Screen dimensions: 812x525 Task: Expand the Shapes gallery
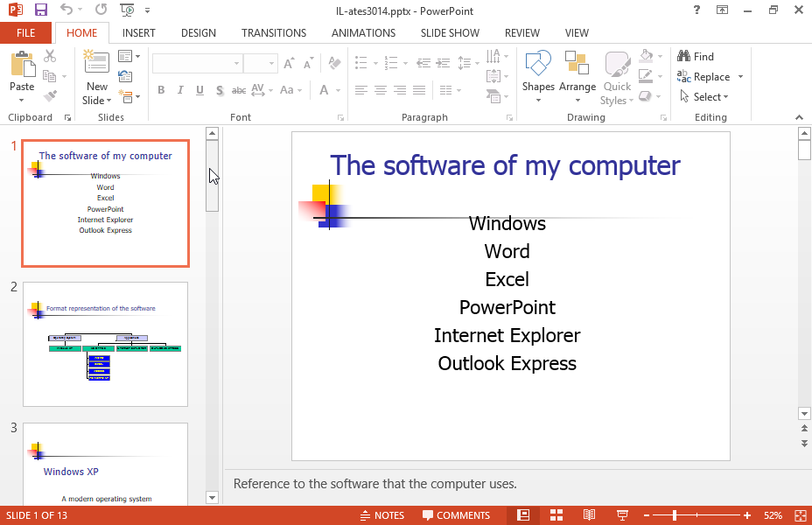tap(538, 100)
